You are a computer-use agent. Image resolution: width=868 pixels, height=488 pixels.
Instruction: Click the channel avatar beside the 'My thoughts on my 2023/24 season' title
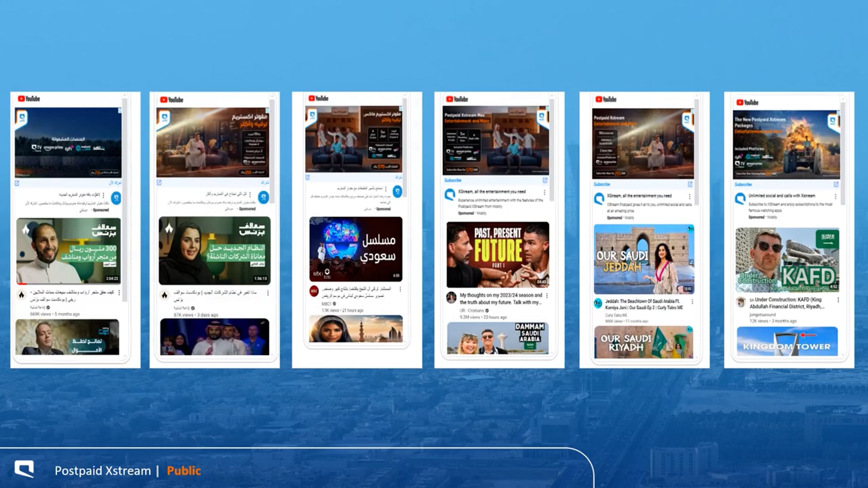[x=451, y=297]
